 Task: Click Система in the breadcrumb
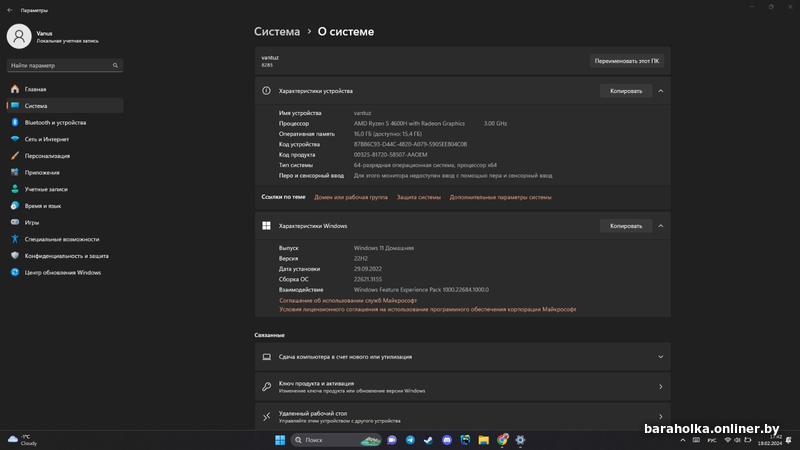(277, 32)
